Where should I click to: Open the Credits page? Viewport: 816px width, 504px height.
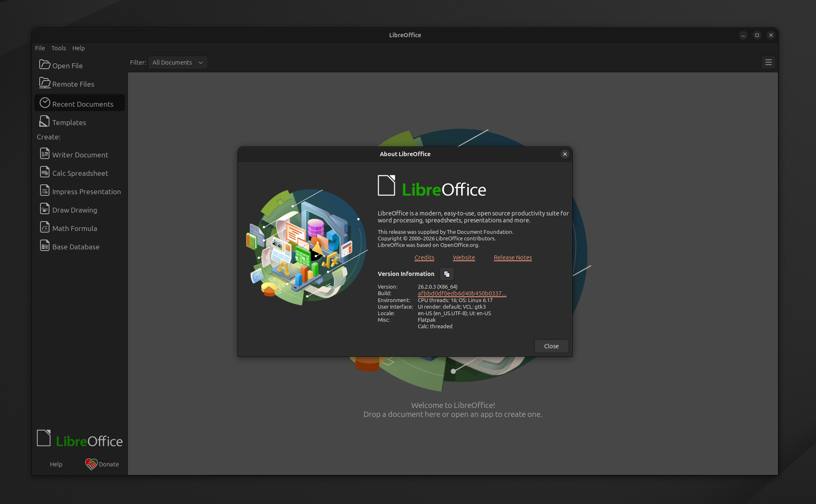click(424, 258)
